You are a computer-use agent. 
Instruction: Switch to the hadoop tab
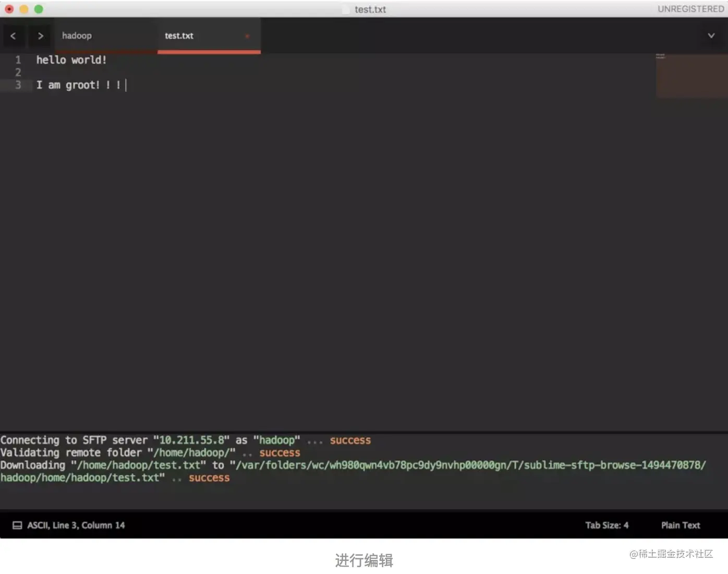tap(105, 36)
